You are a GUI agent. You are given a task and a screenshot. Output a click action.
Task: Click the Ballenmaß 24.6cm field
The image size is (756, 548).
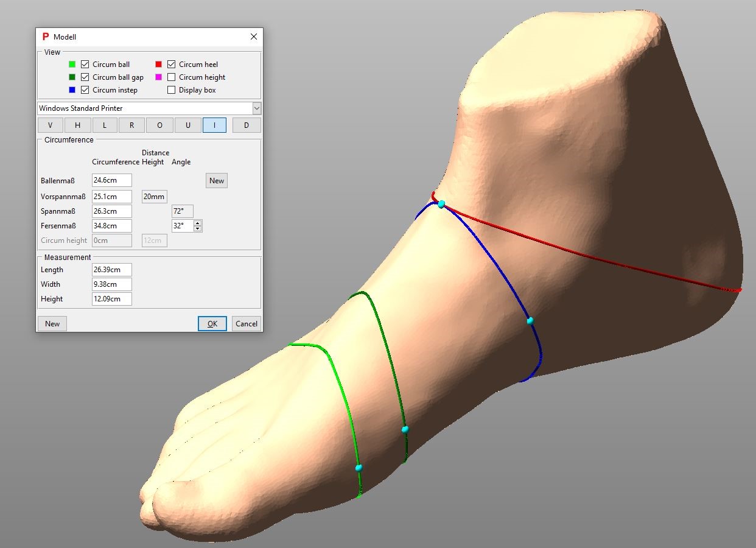(112, 180)
